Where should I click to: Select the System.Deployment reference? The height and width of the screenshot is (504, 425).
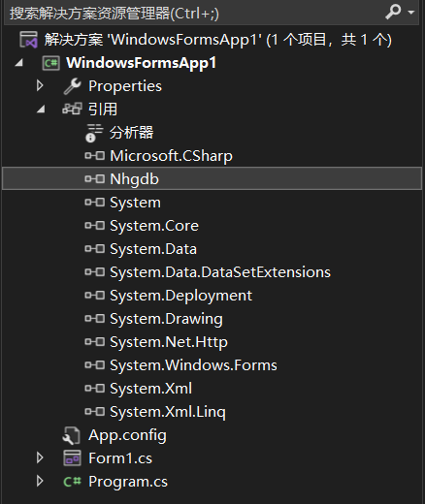click(180, 296)
